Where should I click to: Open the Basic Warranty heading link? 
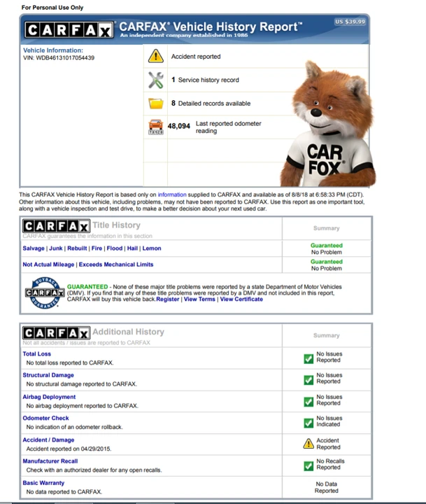pyautogui.click(x=43, y=483)
